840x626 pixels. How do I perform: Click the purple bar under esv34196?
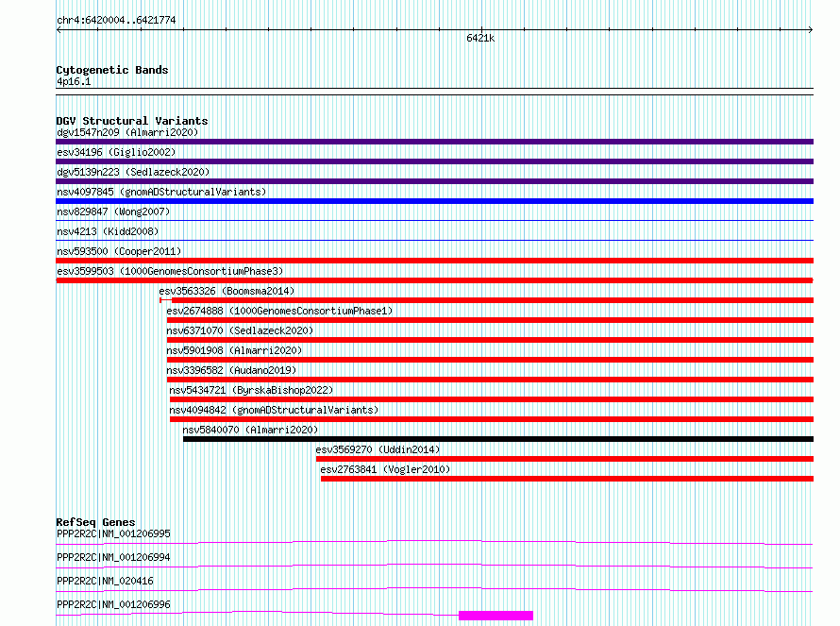(434, 161)
